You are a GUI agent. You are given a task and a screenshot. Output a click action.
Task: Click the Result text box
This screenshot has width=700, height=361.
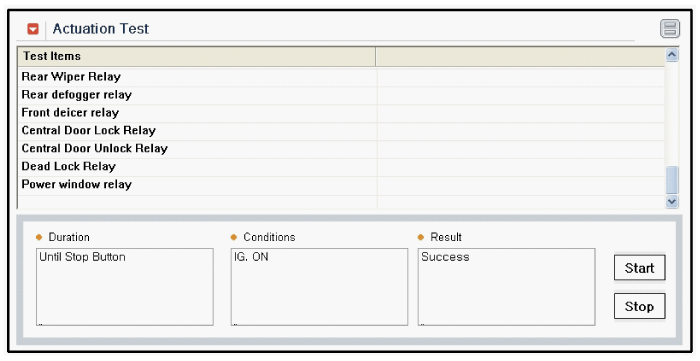coord(506,287)
